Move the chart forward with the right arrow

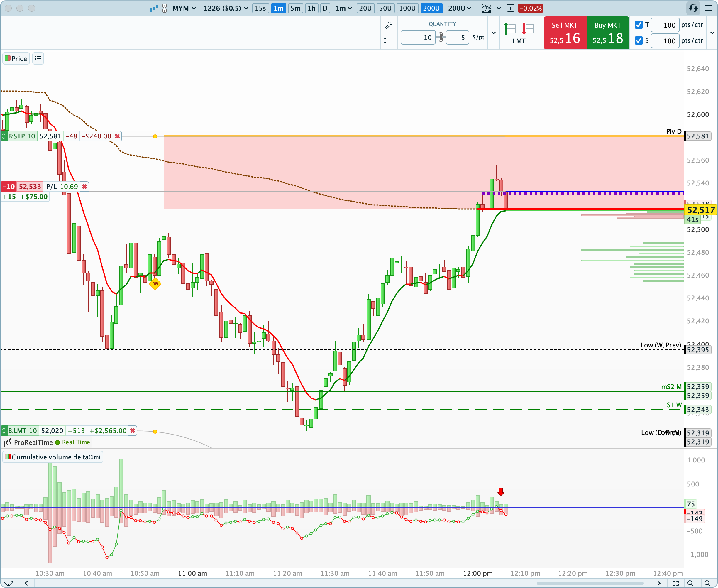[x=659, y=583]
